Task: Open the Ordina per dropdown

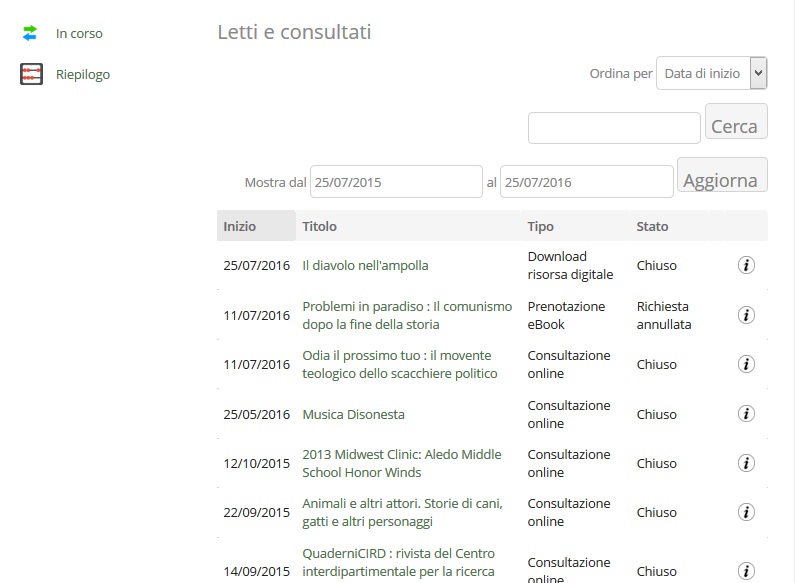Action: (x=711, y=73)
